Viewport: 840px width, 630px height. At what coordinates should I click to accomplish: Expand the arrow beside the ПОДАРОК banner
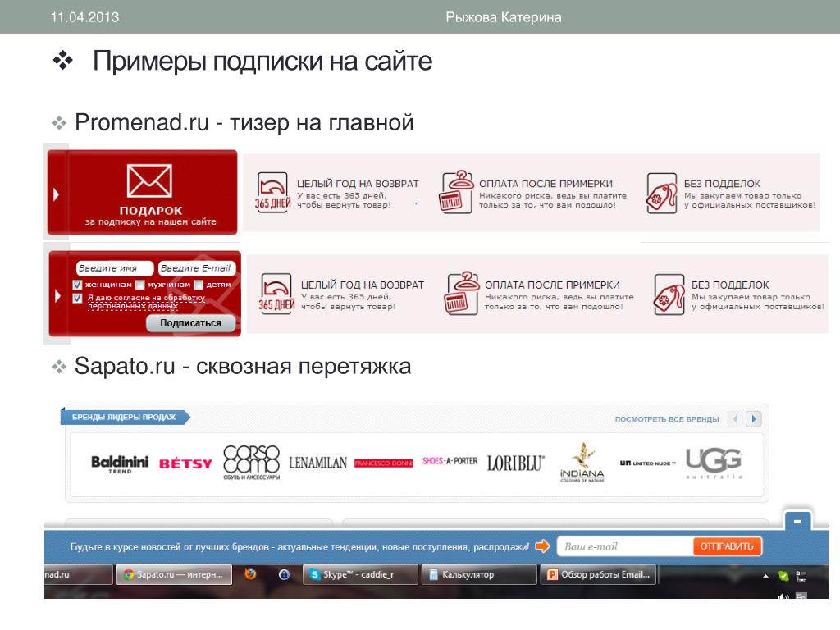point(57,194)
